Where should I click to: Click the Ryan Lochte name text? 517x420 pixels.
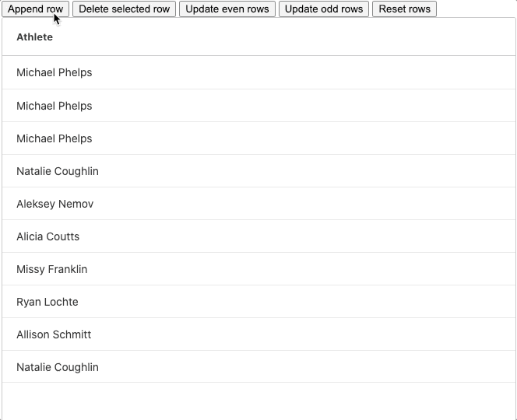47,302
